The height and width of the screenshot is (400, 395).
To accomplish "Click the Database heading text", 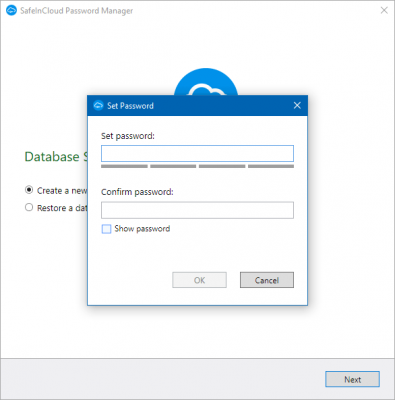I will coord(52,157).
